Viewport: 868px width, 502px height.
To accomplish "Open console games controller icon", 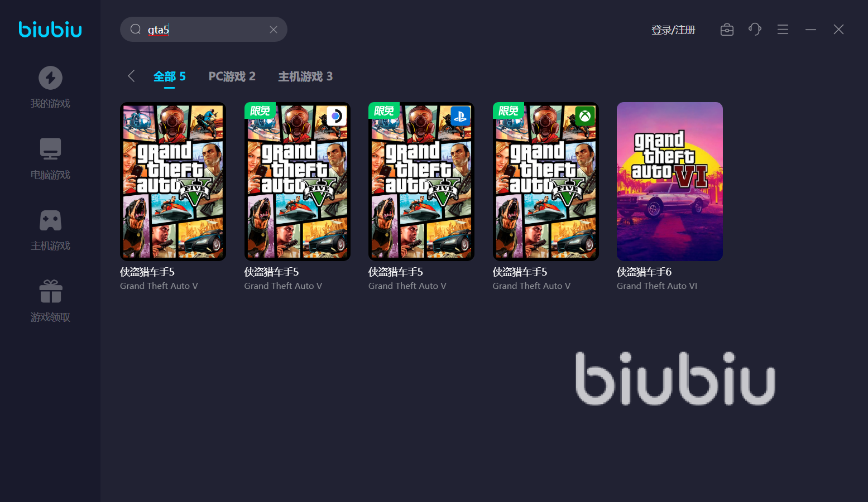I will 50,220.
